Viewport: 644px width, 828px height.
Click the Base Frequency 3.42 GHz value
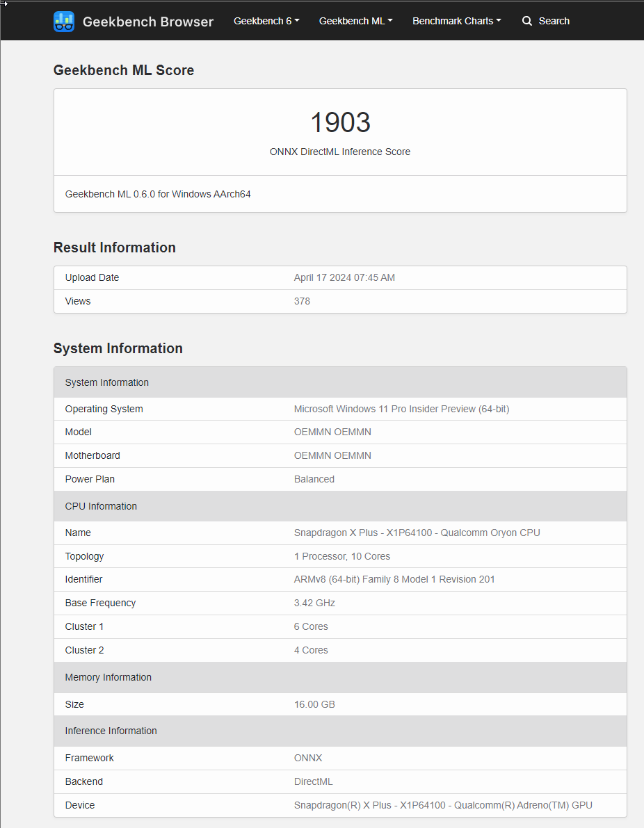tap(314, 603)
